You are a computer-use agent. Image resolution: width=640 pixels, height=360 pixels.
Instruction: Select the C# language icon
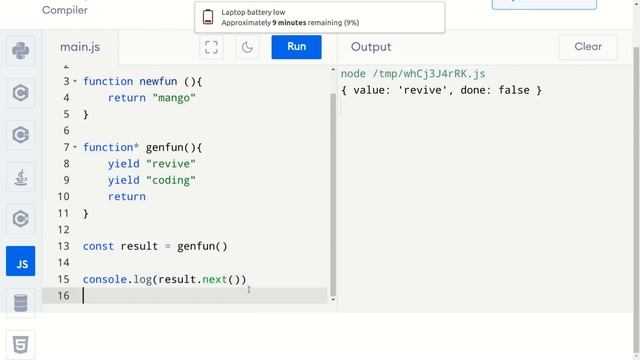tap(20, 219)
